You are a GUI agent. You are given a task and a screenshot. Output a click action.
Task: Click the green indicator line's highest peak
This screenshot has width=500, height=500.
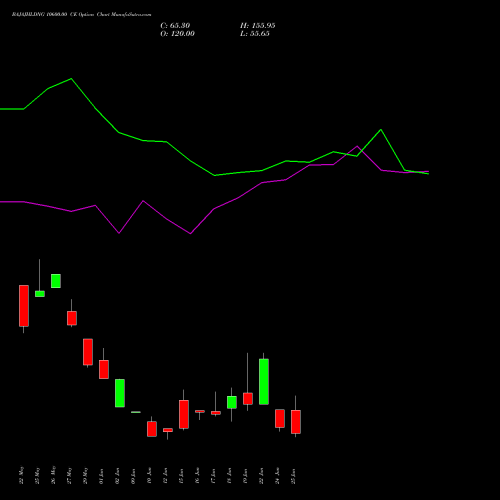(71, 79)
